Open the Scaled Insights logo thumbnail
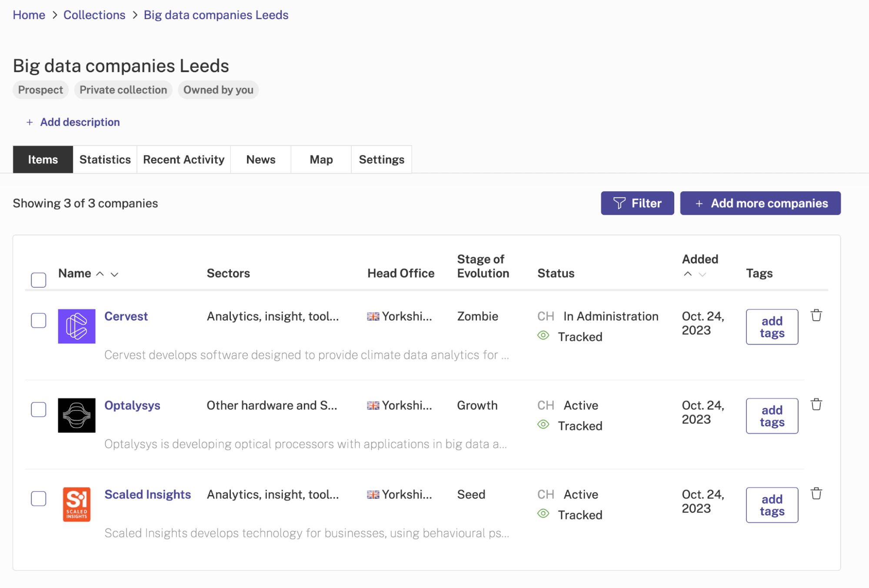The width and height of the screenshot is (869, 588). pyautogui.click(x=77, y=504)
